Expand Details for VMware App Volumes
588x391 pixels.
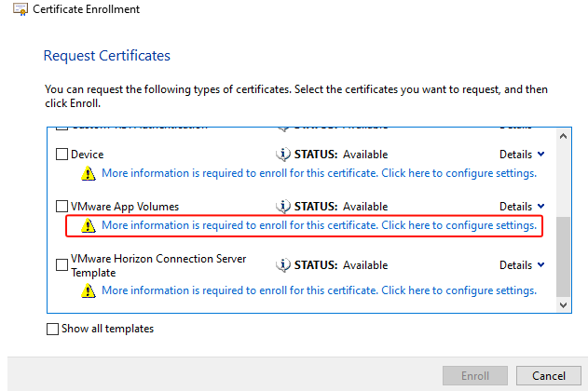[522, 206]
